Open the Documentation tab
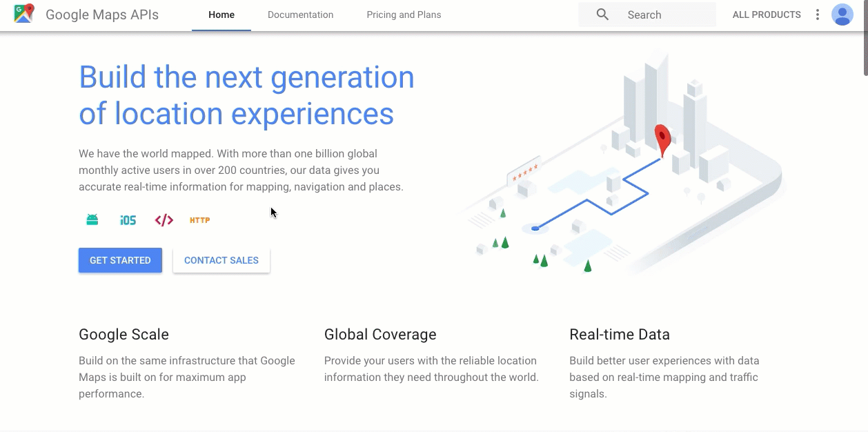The width and height of the screenshot is (868, 432). point(300,14)
